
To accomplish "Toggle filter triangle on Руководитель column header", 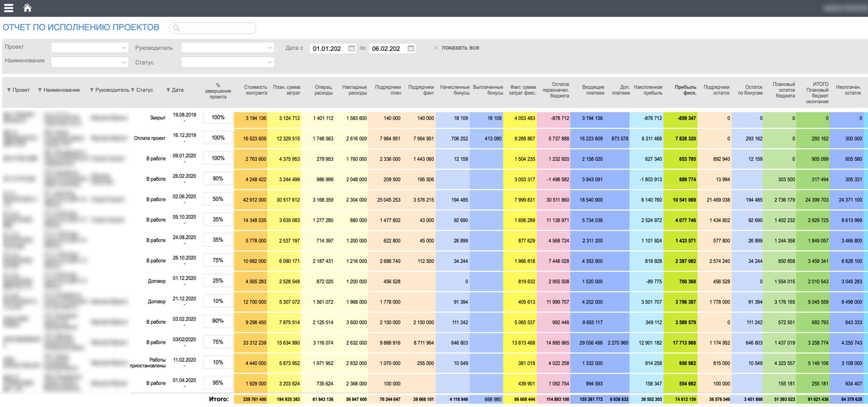I will click(x=92, y=90).
